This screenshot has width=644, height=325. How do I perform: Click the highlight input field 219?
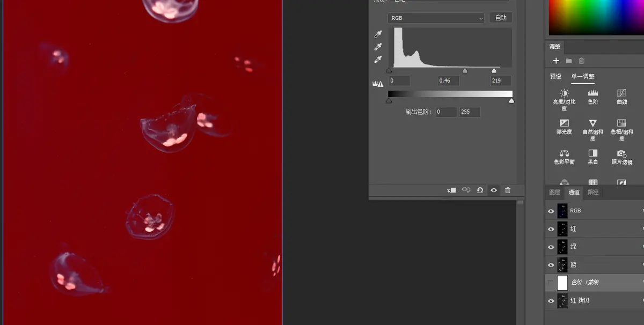coord(501,81)
